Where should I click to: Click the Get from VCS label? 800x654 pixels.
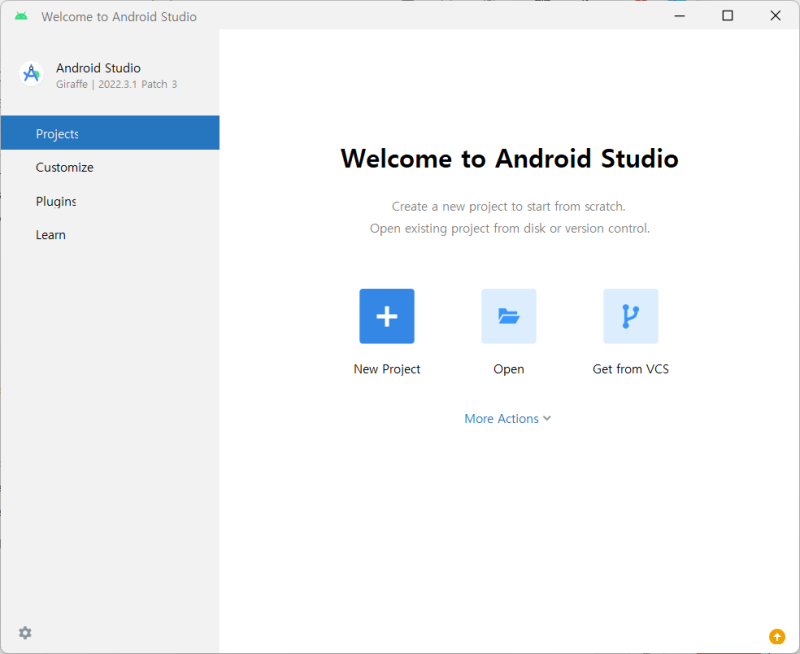(630, 368)
